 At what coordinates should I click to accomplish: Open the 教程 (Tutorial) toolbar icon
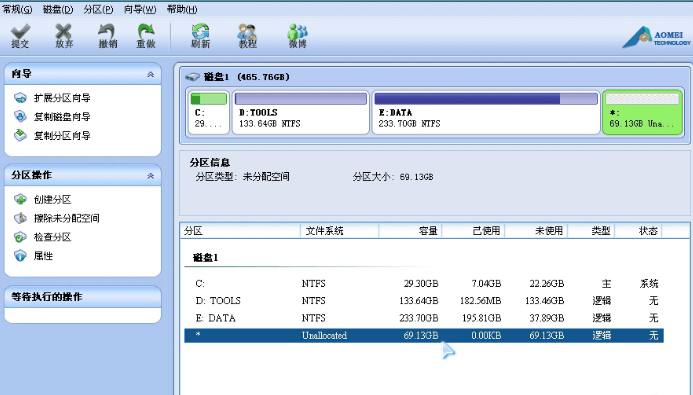click(247, 31)
